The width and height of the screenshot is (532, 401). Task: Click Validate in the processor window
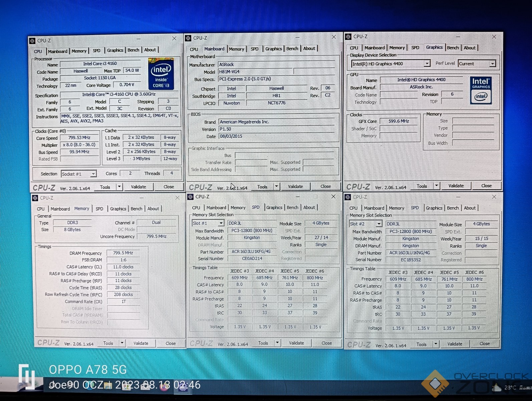point(139,187)
